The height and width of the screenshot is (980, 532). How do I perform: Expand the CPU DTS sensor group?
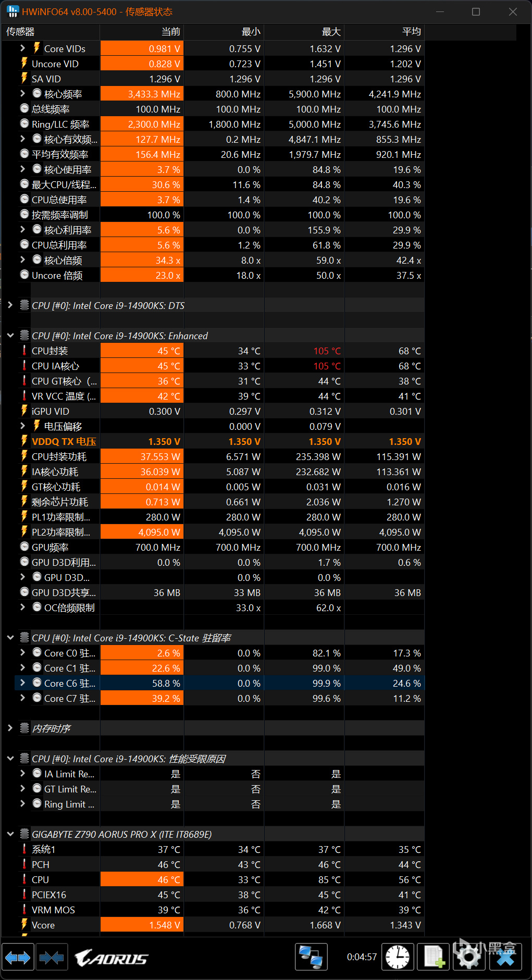[10, 305]
